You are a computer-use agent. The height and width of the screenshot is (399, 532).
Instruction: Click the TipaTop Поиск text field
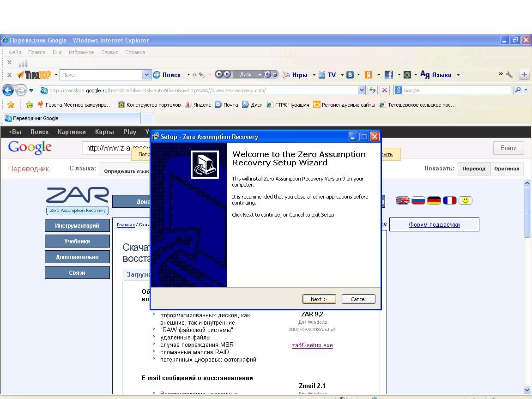(101, 75)
